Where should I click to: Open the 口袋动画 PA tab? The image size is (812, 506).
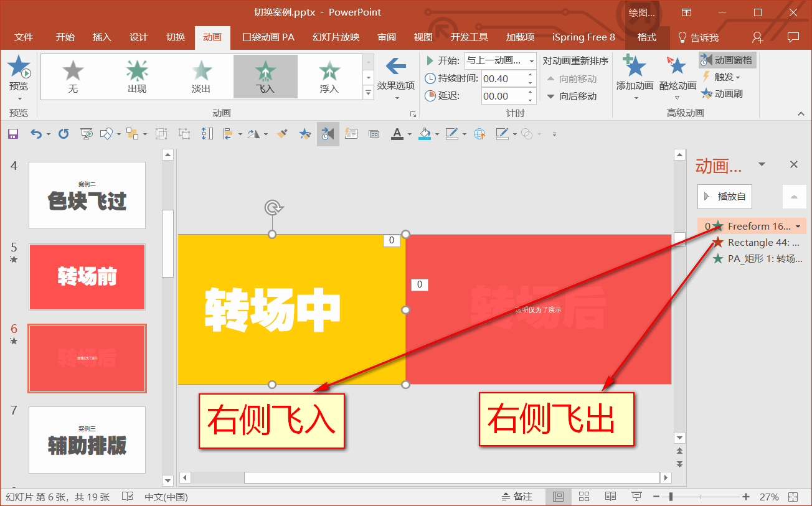268,37
